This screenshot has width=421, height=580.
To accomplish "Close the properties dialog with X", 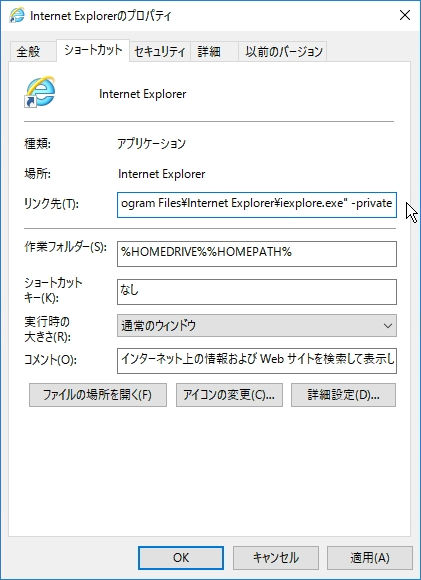I will (405, 16).
